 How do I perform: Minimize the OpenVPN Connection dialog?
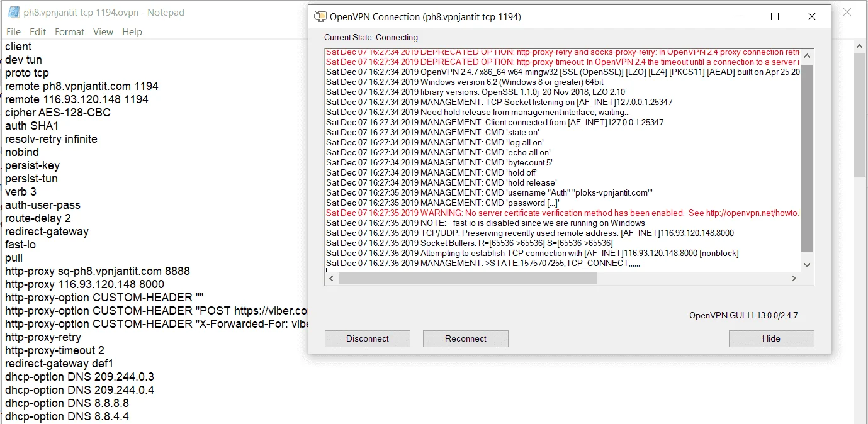pos(738,16)
